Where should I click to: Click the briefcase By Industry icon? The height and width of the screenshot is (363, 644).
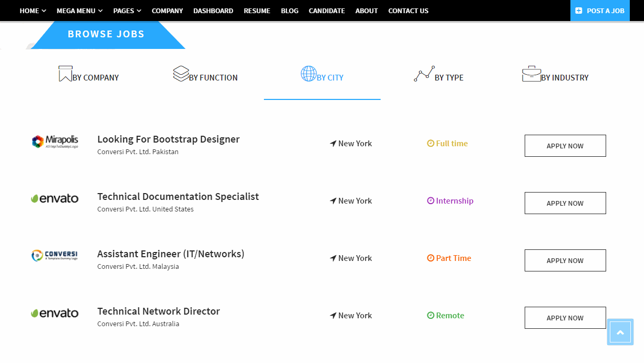click(531, 74)
